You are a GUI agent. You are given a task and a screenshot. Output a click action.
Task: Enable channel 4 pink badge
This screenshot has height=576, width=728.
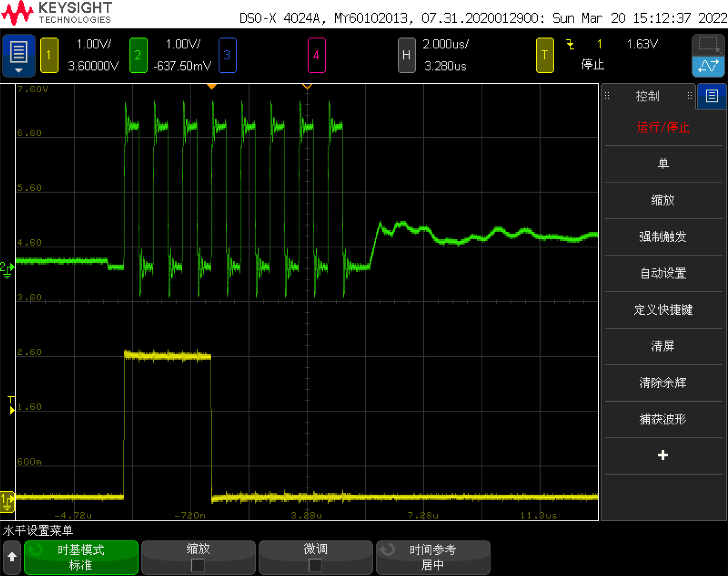(316, 55)
